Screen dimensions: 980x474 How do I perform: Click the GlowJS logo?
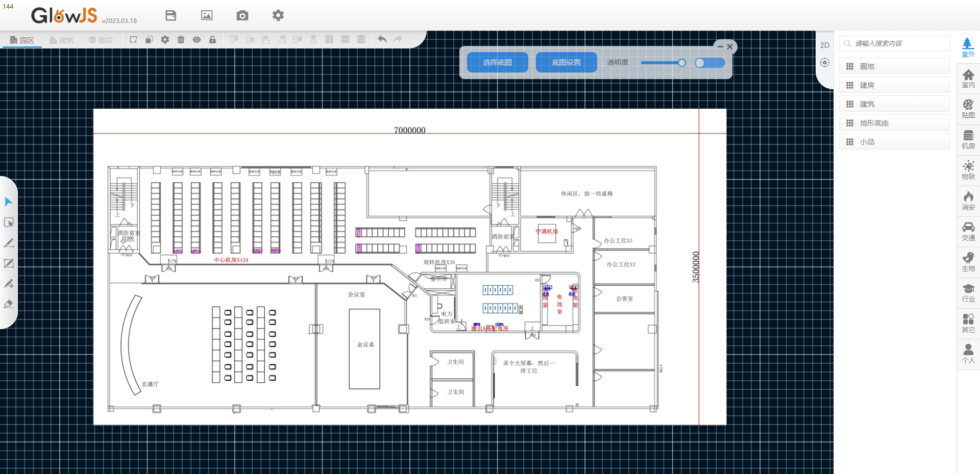[64, 15]
